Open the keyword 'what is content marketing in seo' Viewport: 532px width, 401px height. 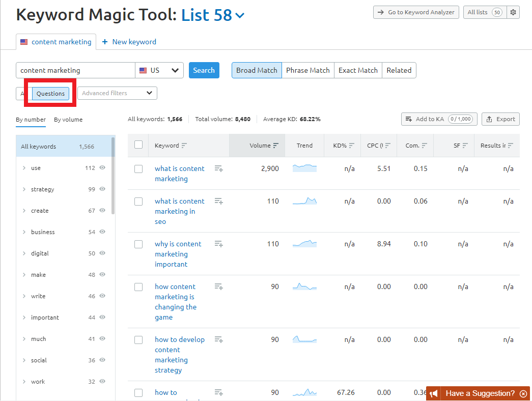pyautogui.click(x=180, y=211)
